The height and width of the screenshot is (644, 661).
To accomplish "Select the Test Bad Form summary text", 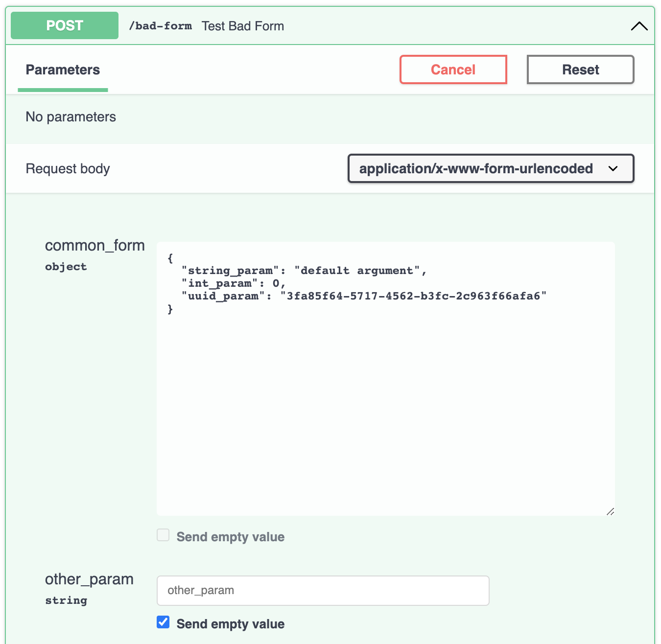I will (x=243, y=26).
